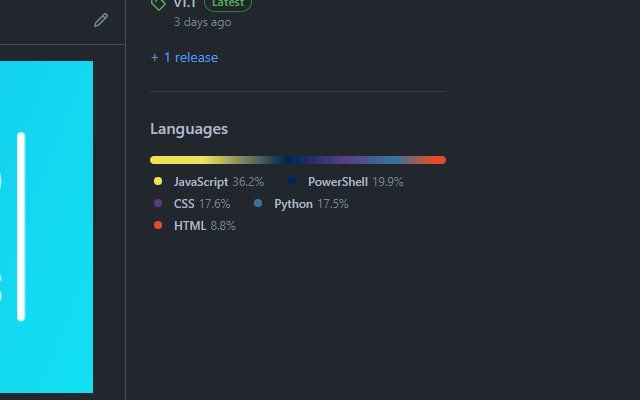
Task: Click the '3 days ago' timestamp
Action: click(202, 22)
